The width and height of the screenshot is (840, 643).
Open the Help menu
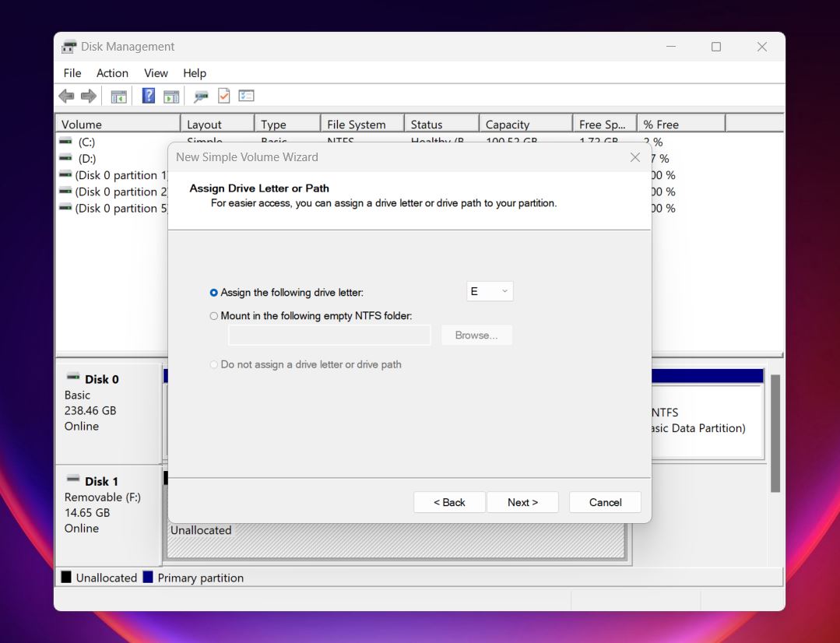coord(195,73)
